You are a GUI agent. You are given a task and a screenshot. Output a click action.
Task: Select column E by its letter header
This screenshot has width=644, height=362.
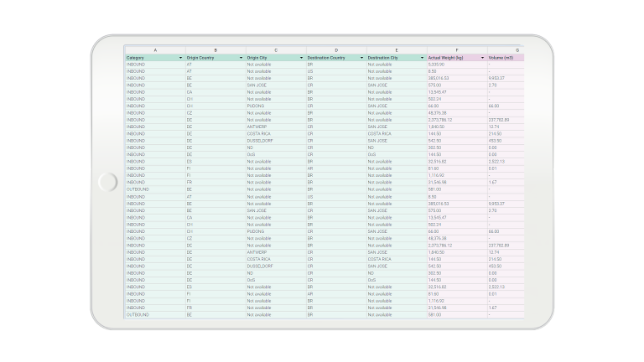pos(397,50)
